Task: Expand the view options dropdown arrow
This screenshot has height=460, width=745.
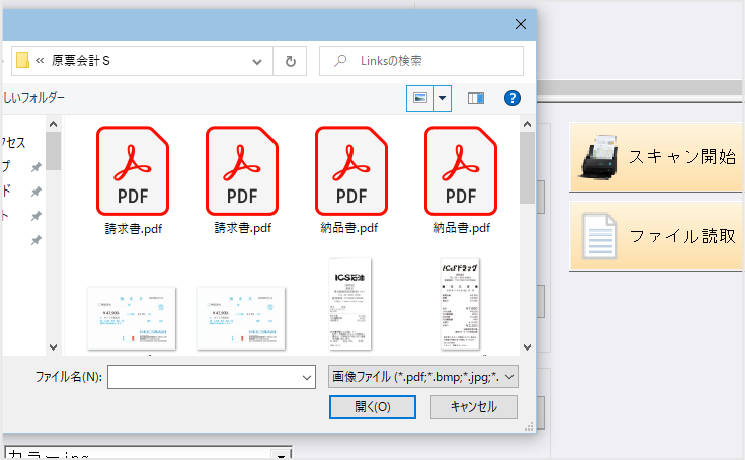Action: (x=443, y=98)
